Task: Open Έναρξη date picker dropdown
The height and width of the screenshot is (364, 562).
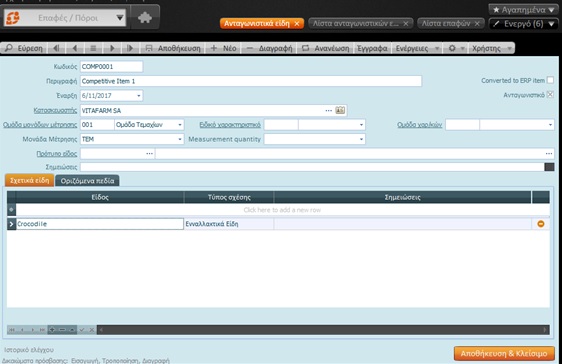Action: click(x=138, y=96)
